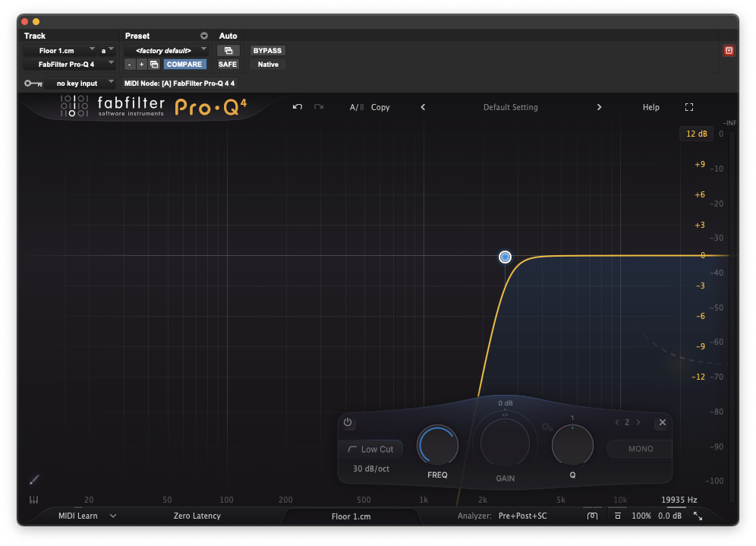Click the copy settings icon next to plus

tap(154, 64)
